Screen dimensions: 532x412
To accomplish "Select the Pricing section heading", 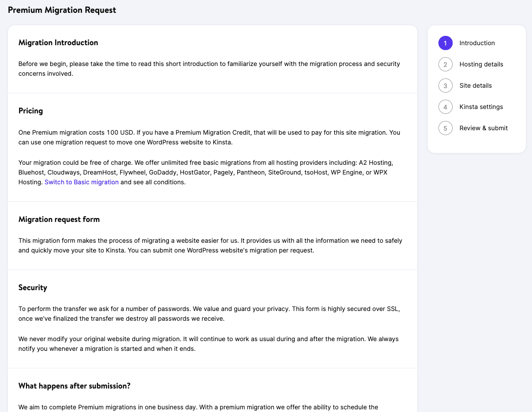I will point(31,110).
